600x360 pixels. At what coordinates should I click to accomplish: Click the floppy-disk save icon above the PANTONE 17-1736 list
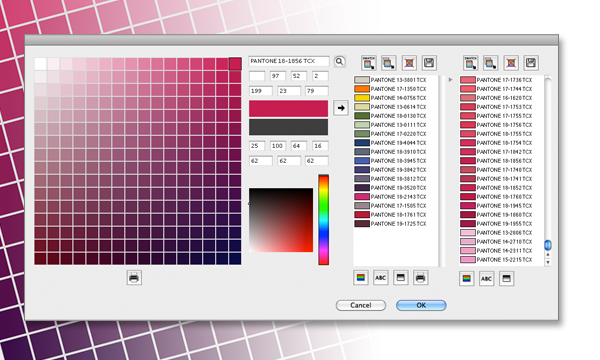point(531,63)
